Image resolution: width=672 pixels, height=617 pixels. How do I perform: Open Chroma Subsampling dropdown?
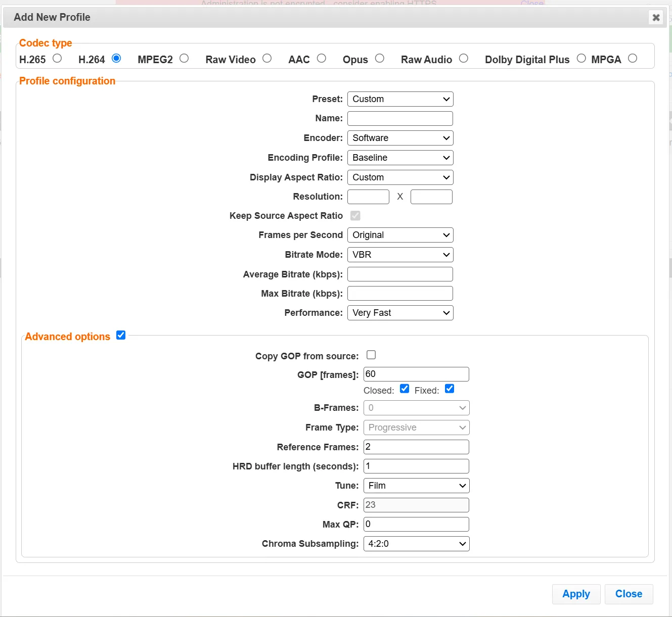click(417, 544)
